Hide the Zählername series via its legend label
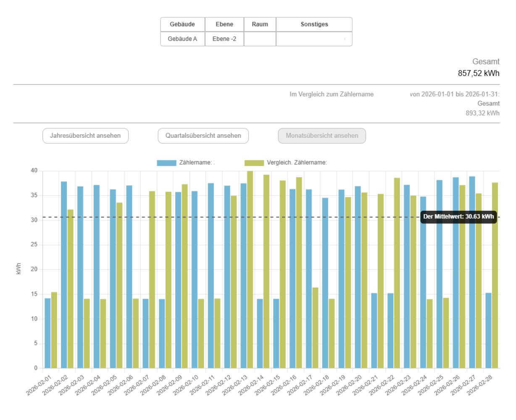This screenshot has width=516, height=420. click(196, 163)
